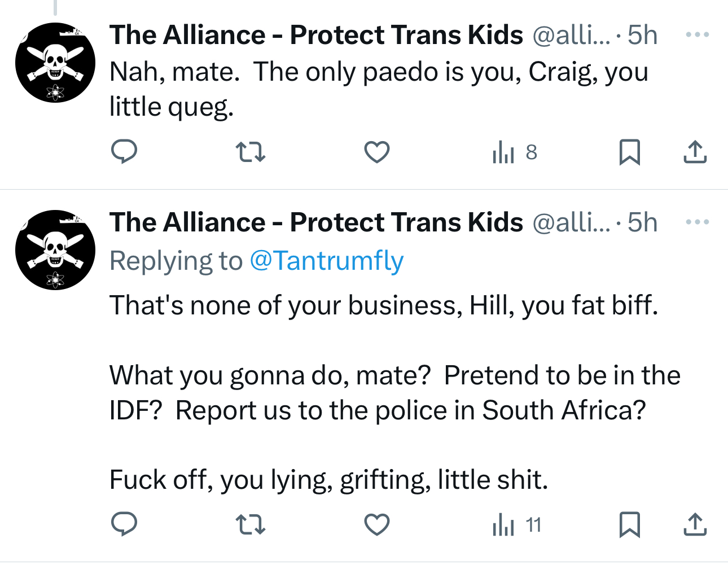This screenshot has width=728, height=578.
Task: Click the second tweet's skull avatar
Action: point(55,250)
